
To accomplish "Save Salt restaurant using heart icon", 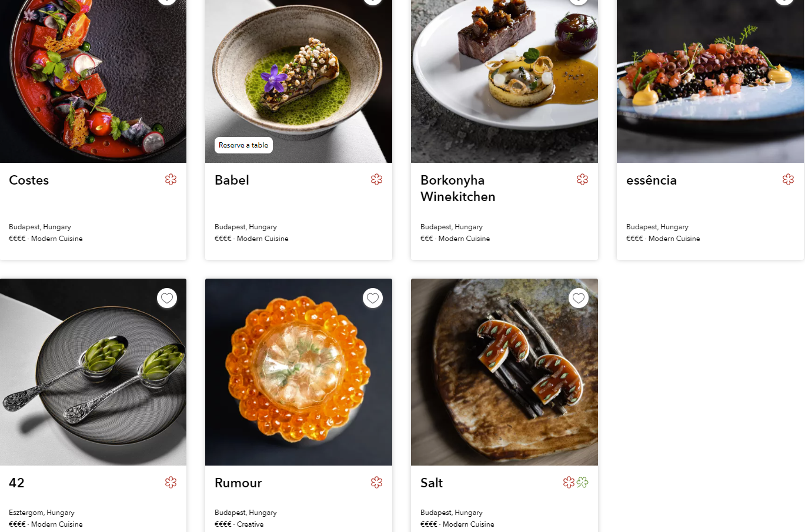I will [579, 298].
